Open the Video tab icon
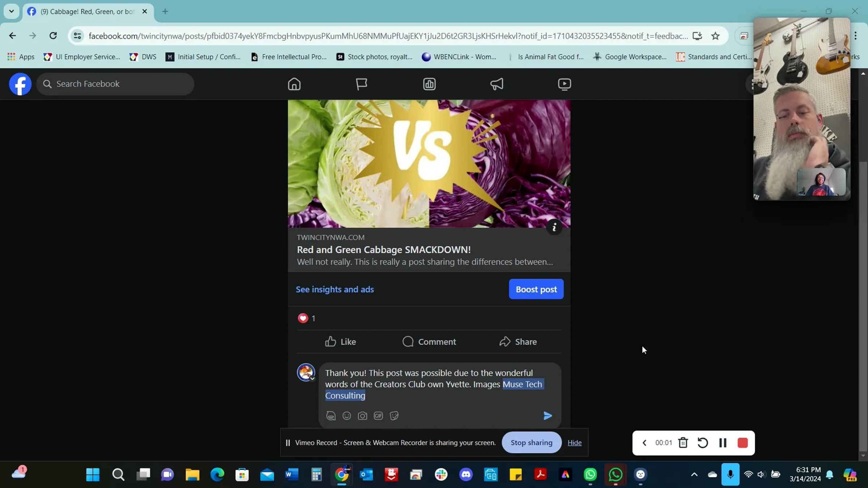This screenshot has width=868, height=488. pyautogui.click(x=564, y=84)
